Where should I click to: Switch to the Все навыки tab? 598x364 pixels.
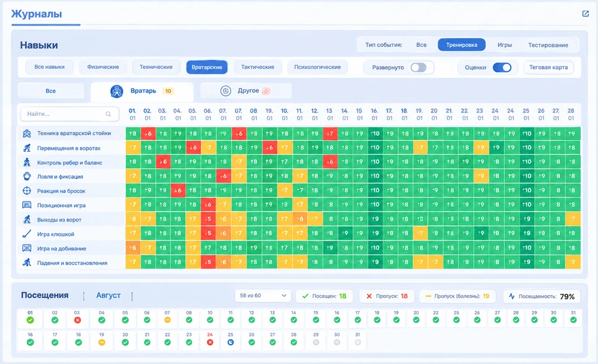point(50,67)
